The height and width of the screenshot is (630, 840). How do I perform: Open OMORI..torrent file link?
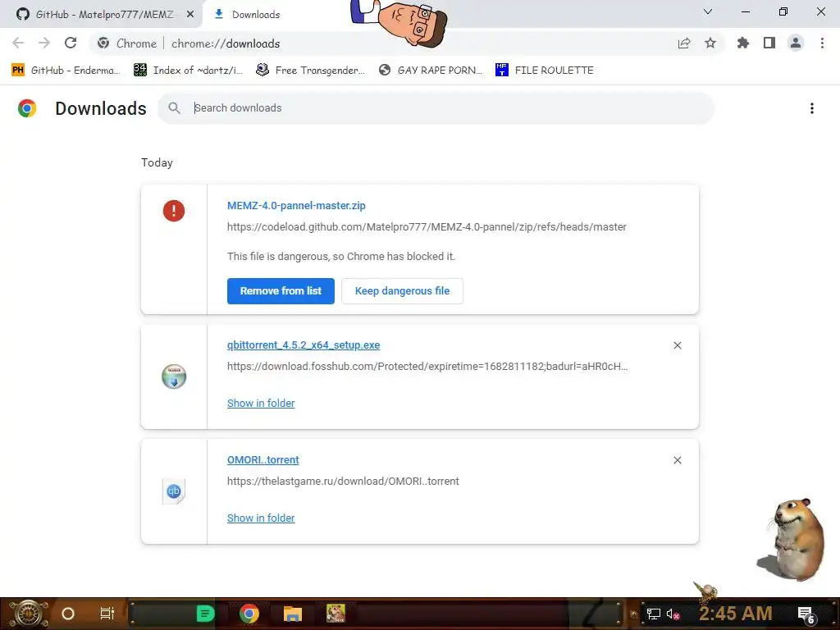click(263, 460)
